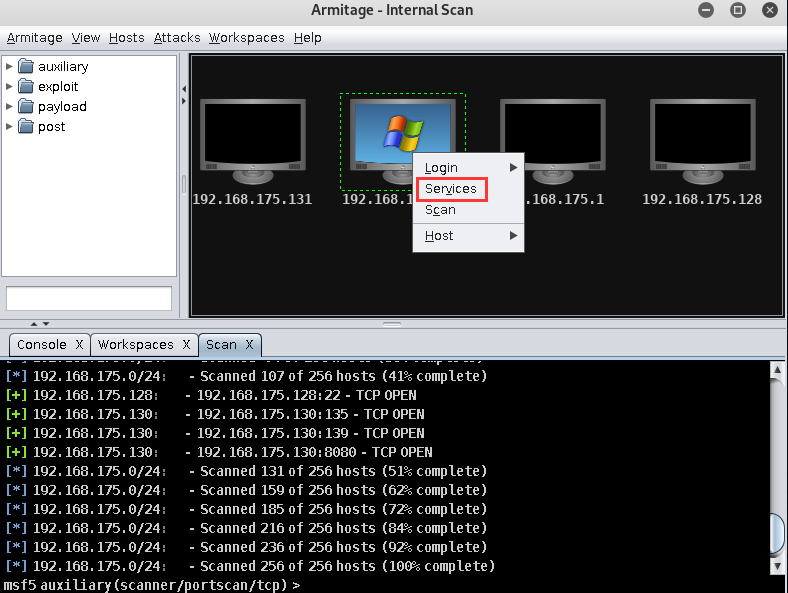Click the scan console scrollbar thumb
The image size is (788, 593).
point(777,533)
